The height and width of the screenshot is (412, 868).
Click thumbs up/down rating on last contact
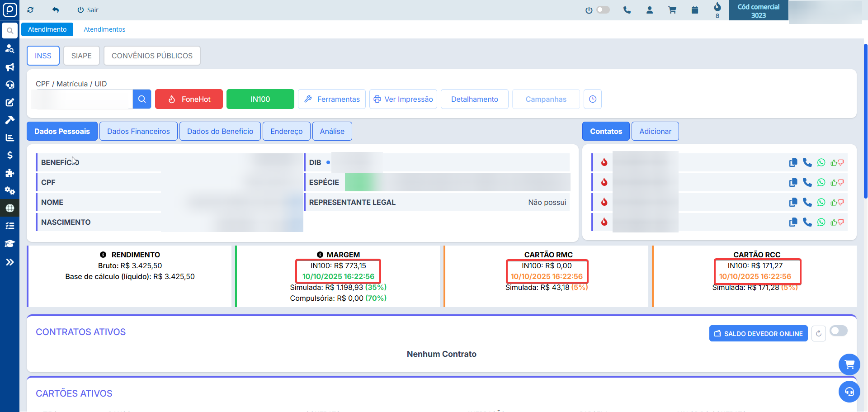[x=837, y=222]
